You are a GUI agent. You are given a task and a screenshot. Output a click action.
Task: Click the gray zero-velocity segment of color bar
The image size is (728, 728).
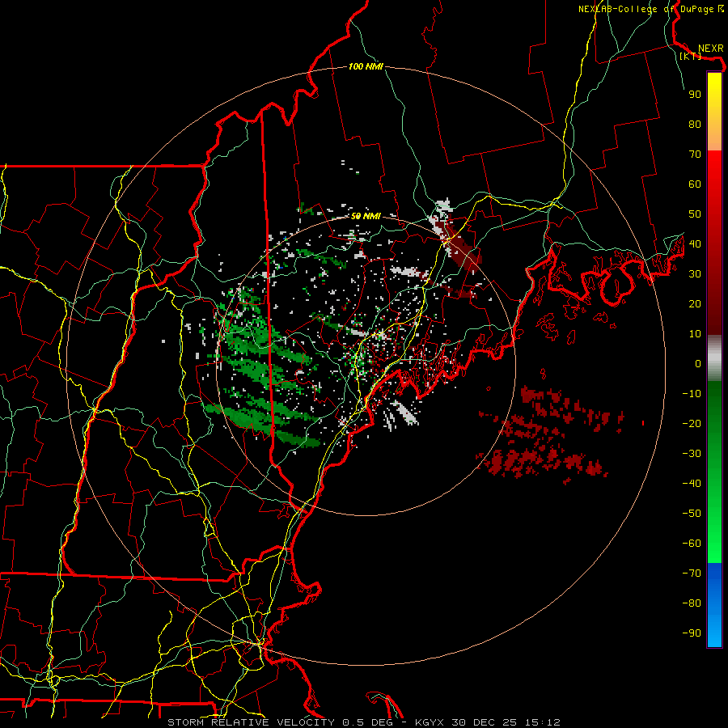coord(714,358)
